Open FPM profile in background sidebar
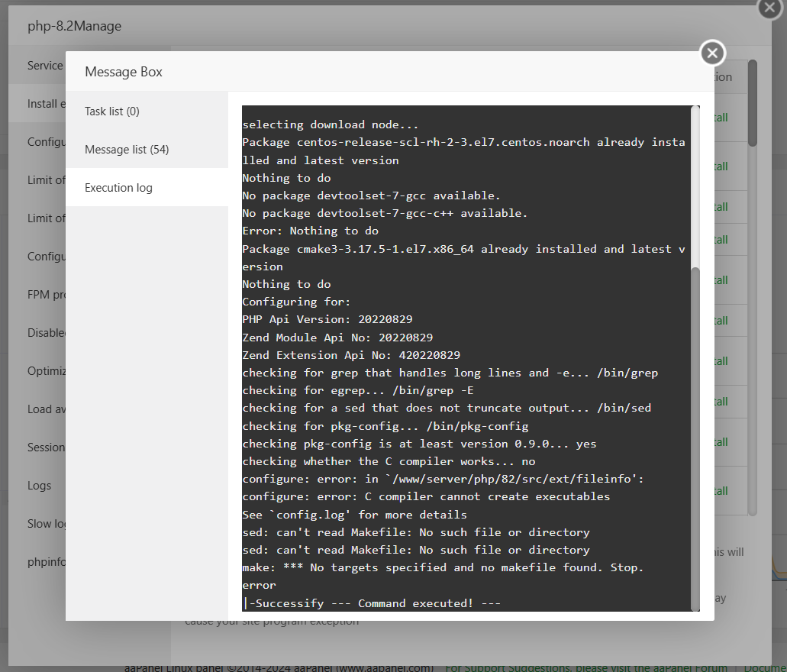 pyautogui.click(x=46, y=294)
